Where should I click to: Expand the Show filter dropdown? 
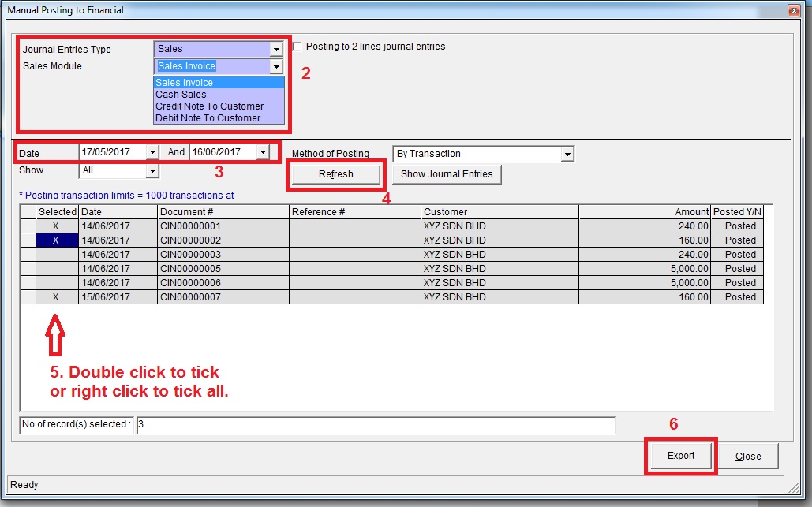pyautogui.click(x=152, y=170)
